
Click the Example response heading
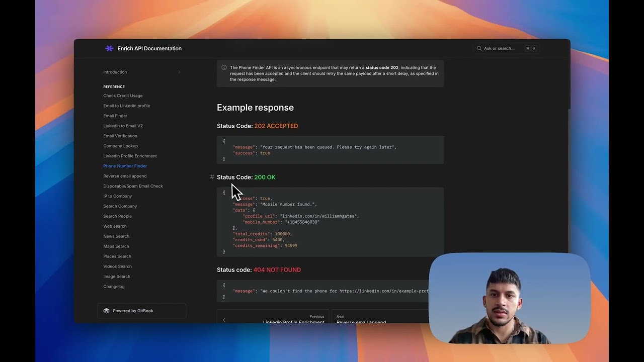click(255, 108)
